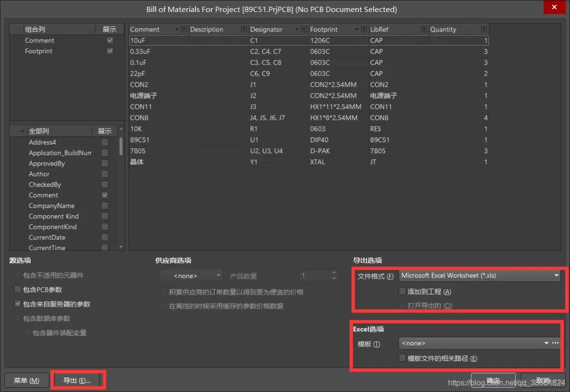Enable the Component Kind column checkbox
The width and height of the screenshot is (570, 392).
click(x=104, y=216)
